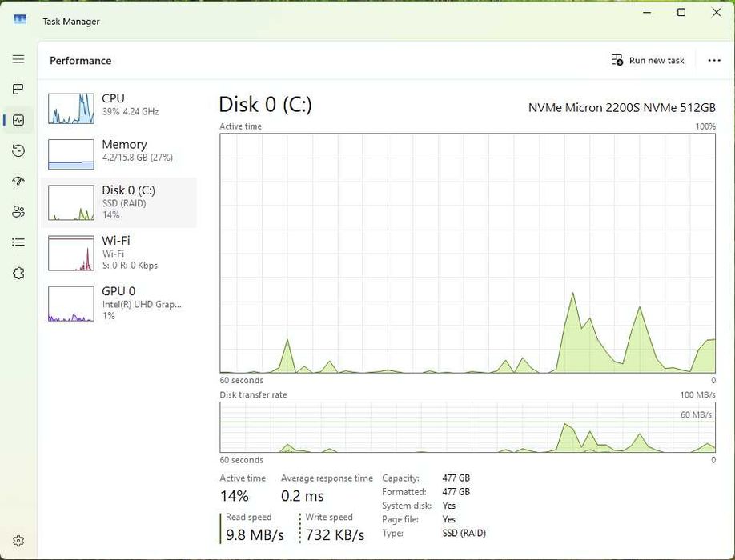This screenshot has height=560, width=735.
Task: Click the Performance page heading
Action: pyautogui.click(x=81, y=61)
